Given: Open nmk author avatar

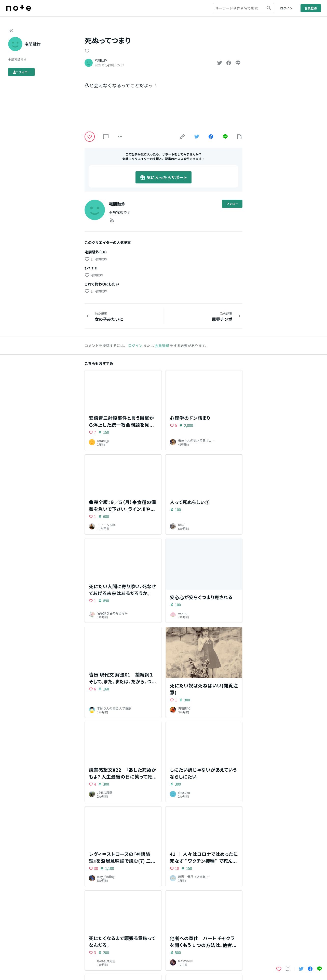Looking at the screenshot, I should pyautogui.click(x=173, y=527).
